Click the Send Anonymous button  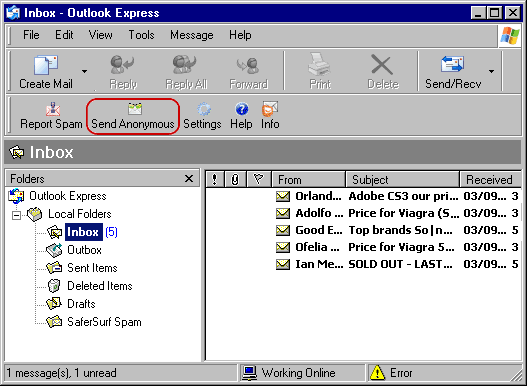133,116
